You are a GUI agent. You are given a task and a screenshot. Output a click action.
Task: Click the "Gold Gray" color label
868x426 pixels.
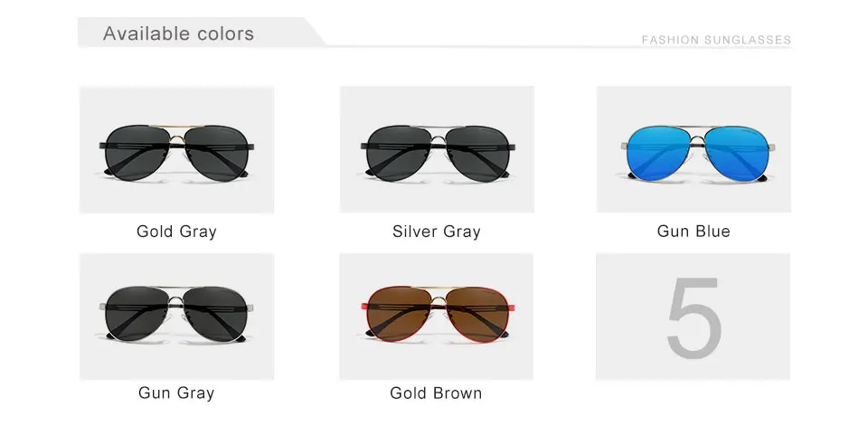(176, 232)
